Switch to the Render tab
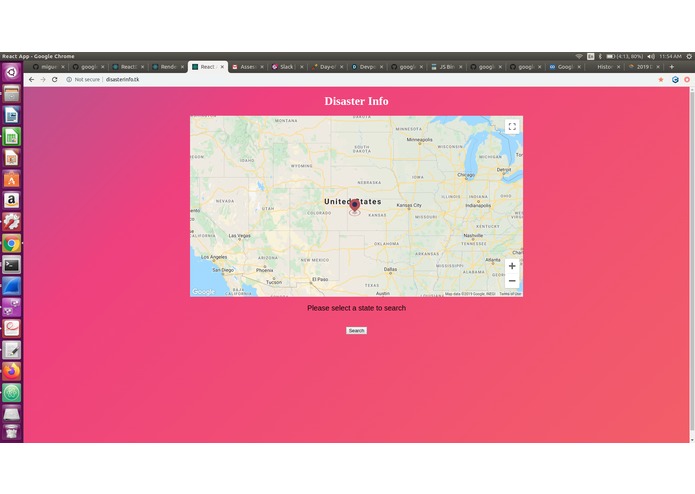Image resolution: width=695 pixels, height=494 pixels. [x=168, y=67]
